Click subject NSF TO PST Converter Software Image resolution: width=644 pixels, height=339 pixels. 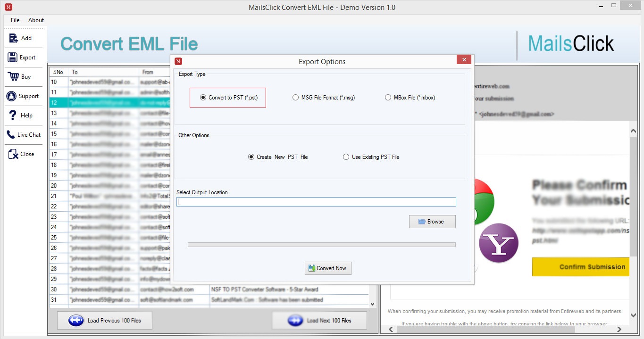(x=265, y=289)
